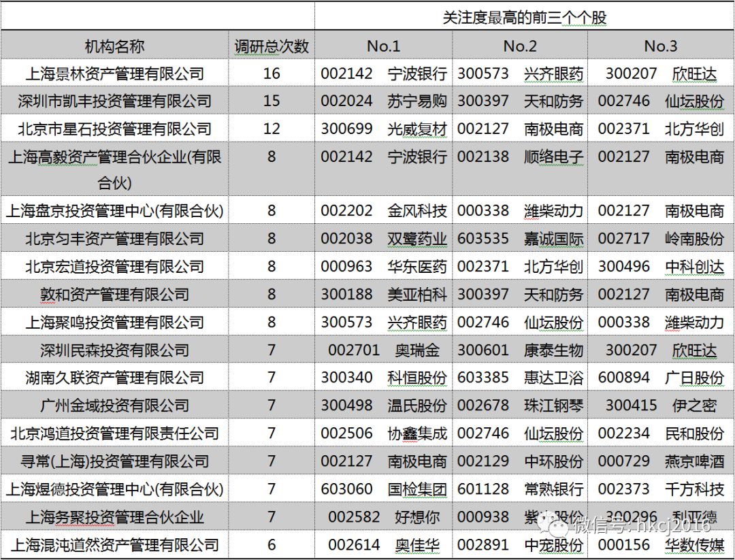735x560 pixels.
Task: Click 002371 北方华创 in 北京市星石 row
Action: click(660, 129)
